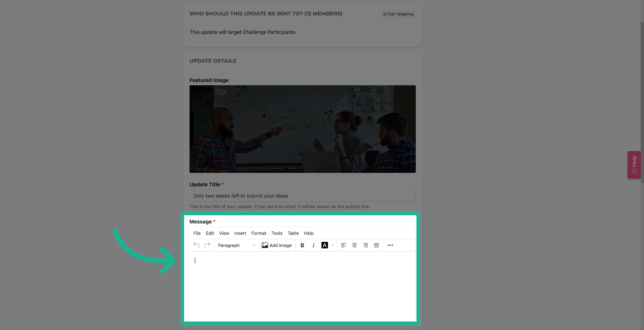Click the 'WHO SHOULD THIS UPDATE BE SENT TO?' heading
The image size is (644, 330).
pyautogui.click(x=266, y=14)
